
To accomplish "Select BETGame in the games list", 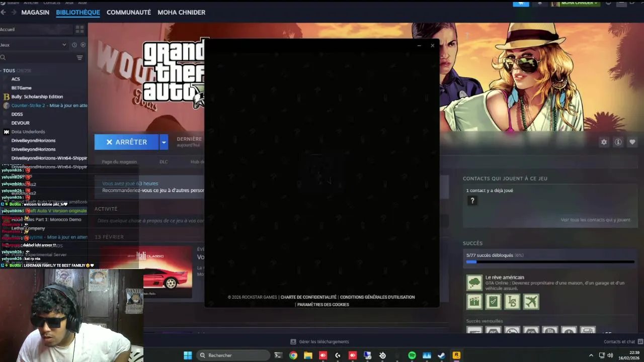I will point(21,88).
